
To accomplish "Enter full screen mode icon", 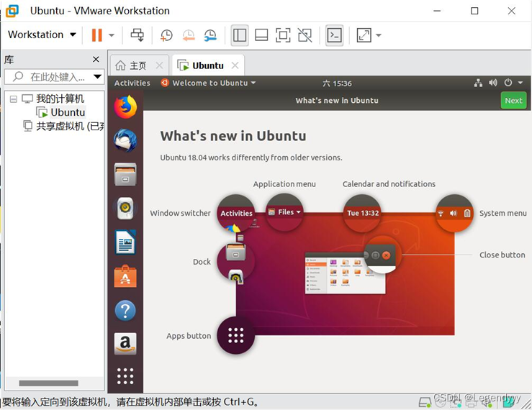I will pyautogui.click(x=283, y=35).
